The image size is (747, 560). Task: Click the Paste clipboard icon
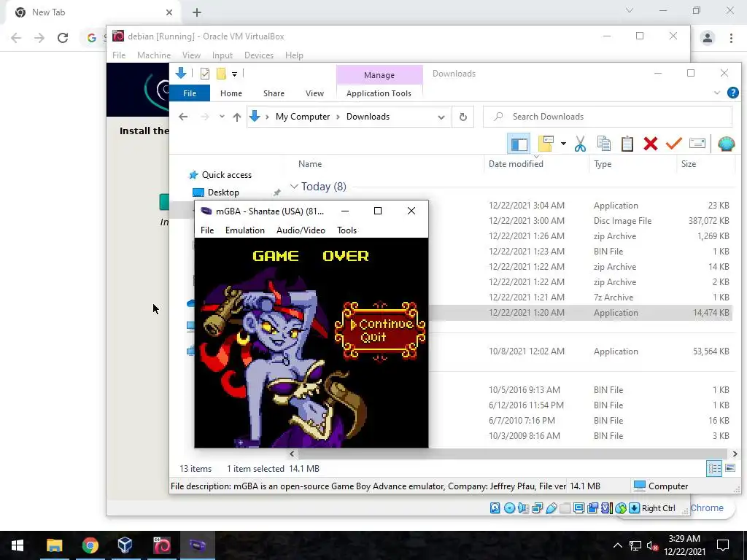click(x=627, y=144)
